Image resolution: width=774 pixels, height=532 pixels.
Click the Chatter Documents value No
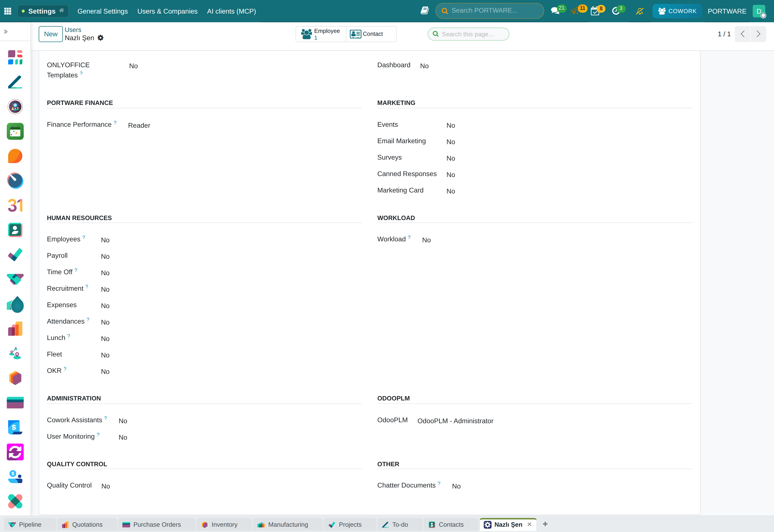coord(456,486)
